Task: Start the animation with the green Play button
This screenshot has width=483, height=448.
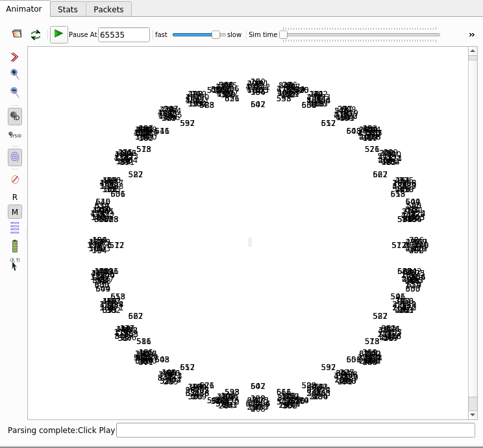Action: coord(59,34)
